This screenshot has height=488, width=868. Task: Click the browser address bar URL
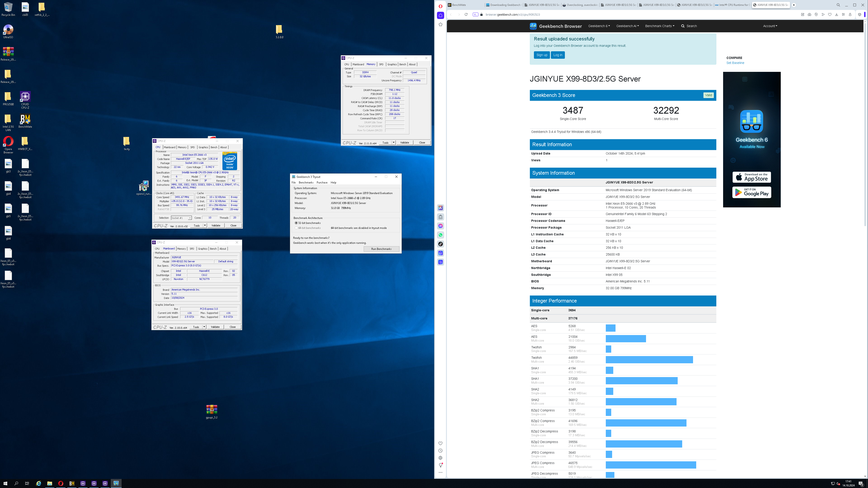point(512,14)
